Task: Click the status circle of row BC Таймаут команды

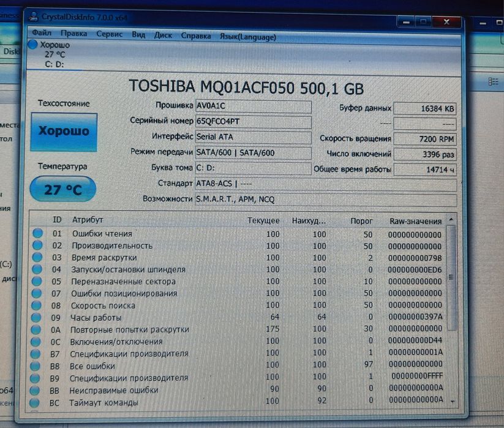Action: coord(34,403)
